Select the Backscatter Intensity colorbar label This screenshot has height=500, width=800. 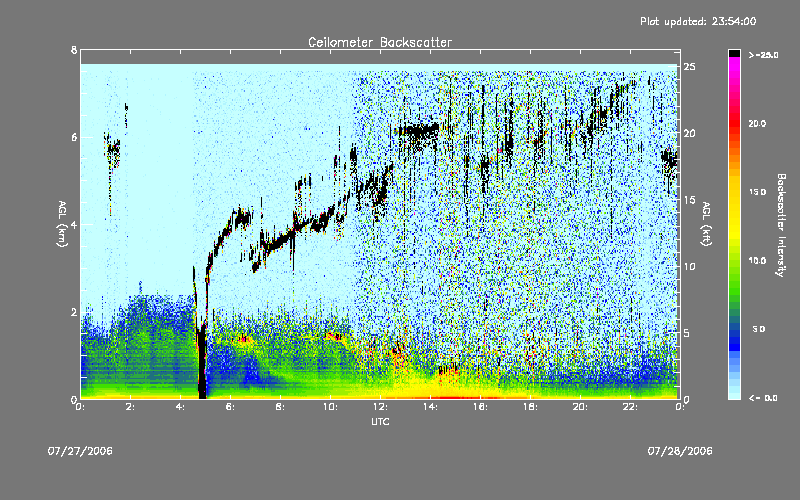coord(781,225)
